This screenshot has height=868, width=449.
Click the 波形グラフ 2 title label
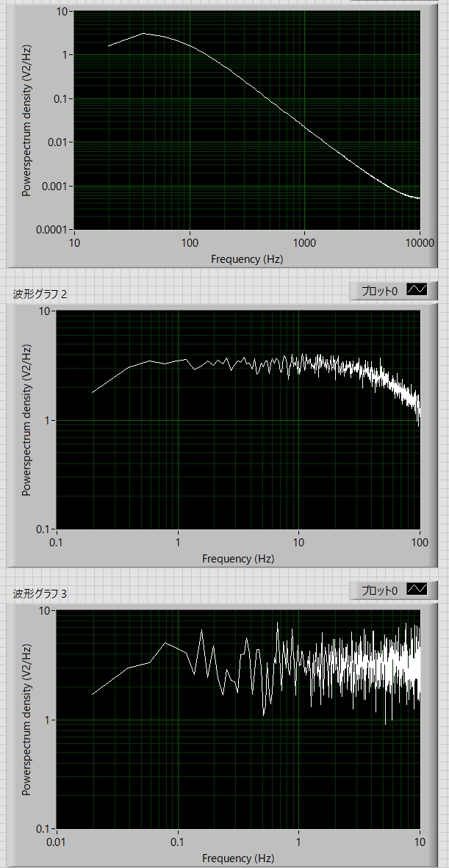[x=40, y=294]
